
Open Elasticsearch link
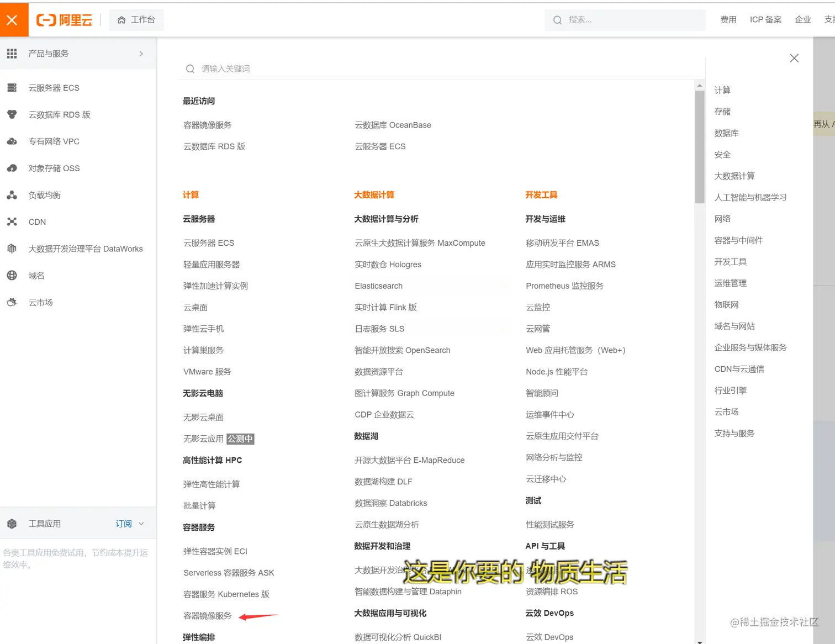pyautogui.click(x=378, y=286)
